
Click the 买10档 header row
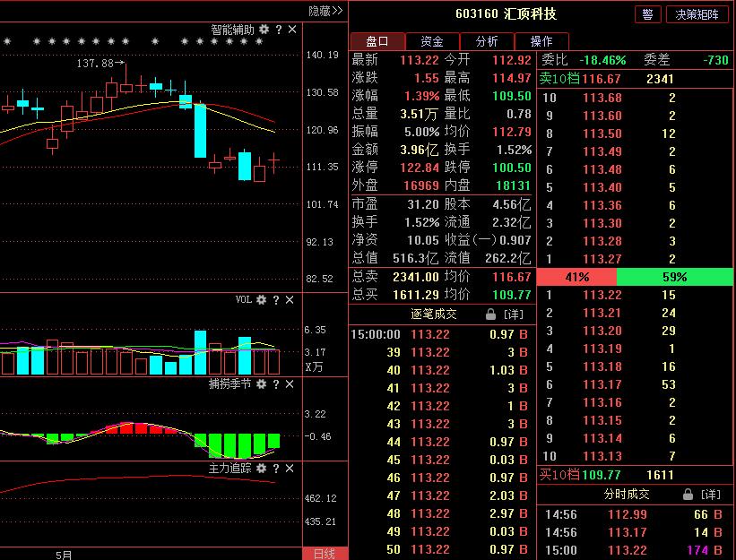coord(635,475)
